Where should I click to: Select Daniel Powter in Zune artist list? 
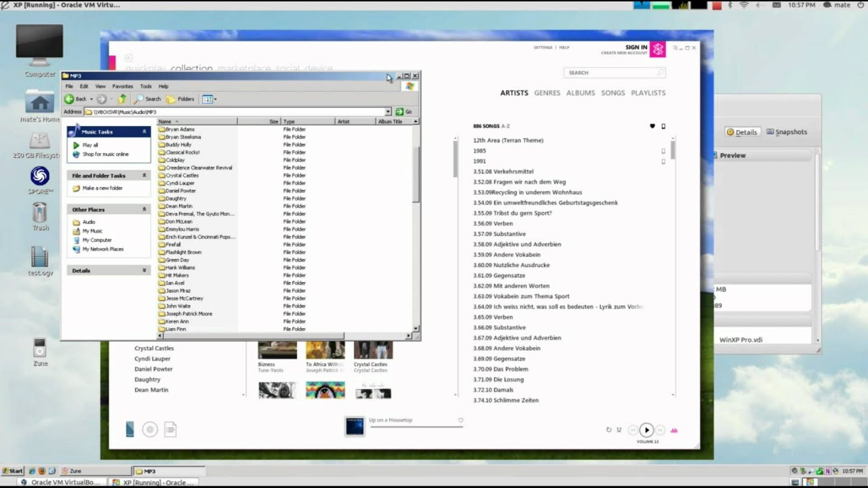[154, 369]
